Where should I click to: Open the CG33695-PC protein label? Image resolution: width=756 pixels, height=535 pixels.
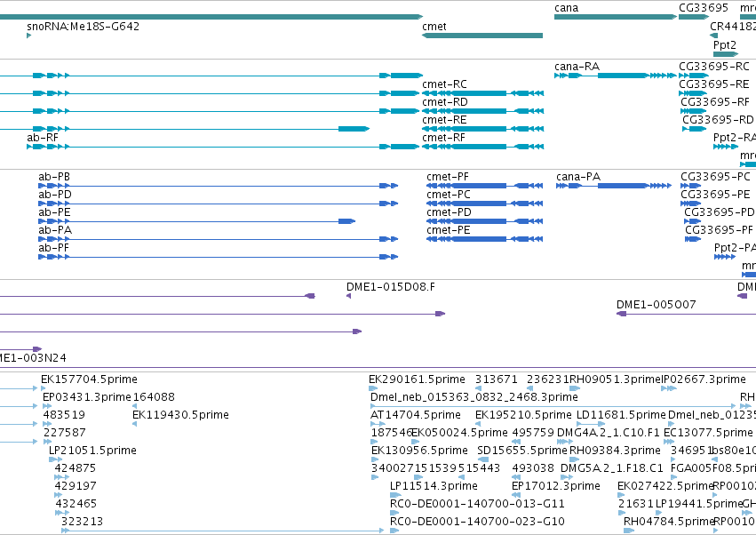715,177
